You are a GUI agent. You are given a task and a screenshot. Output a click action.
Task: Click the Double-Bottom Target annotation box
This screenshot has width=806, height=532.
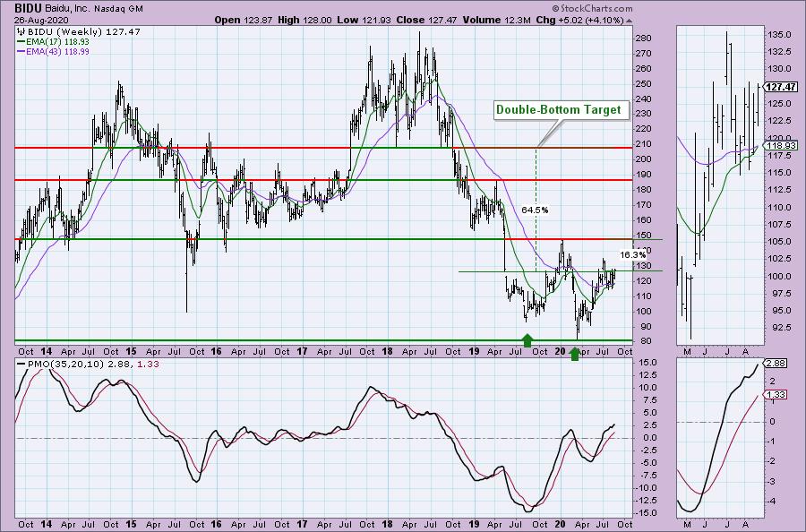(x=562, y=110)
